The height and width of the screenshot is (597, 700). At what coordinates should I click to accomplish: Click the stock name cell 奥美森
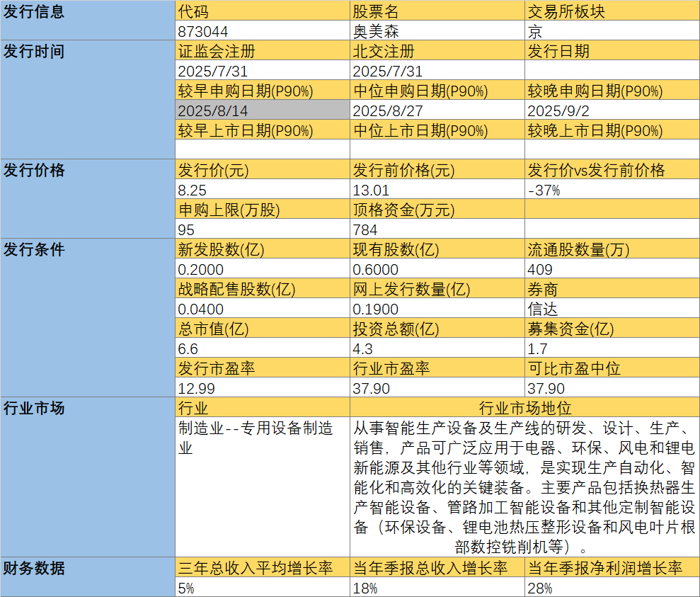[x=437, y=30]
